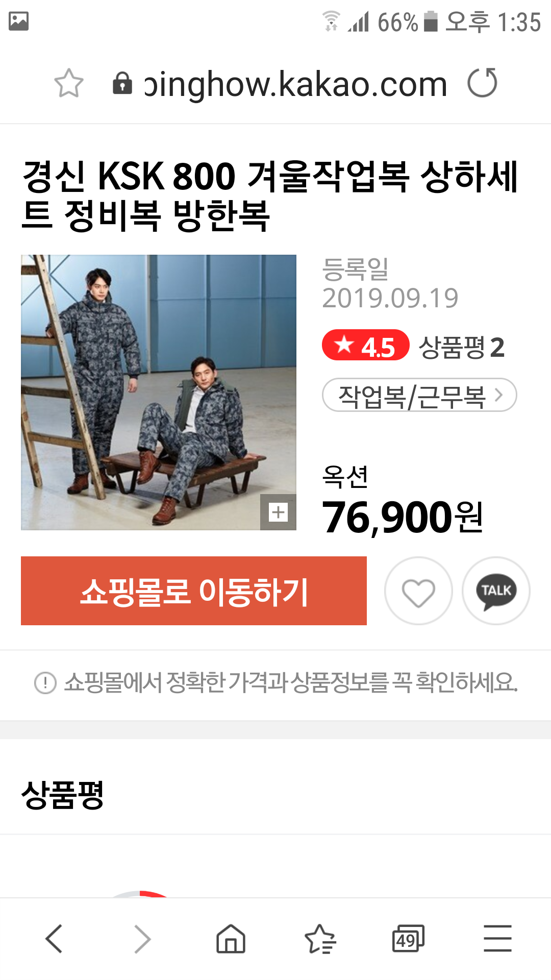Image resolution: width=551 pixels, height=980 pixels.
Task: Click 쇼핑몰로 이동하기 button
Action: tap(194, 591)
